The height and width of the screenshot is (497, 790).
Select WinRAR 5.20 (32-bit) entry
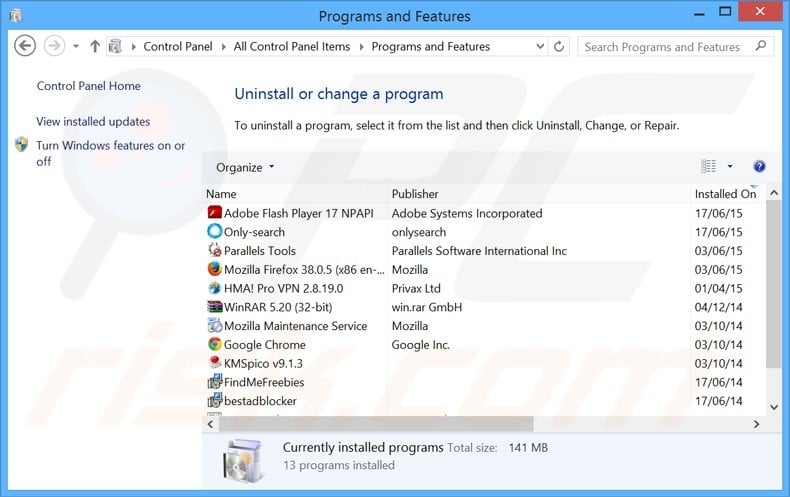tap(278, 307)
